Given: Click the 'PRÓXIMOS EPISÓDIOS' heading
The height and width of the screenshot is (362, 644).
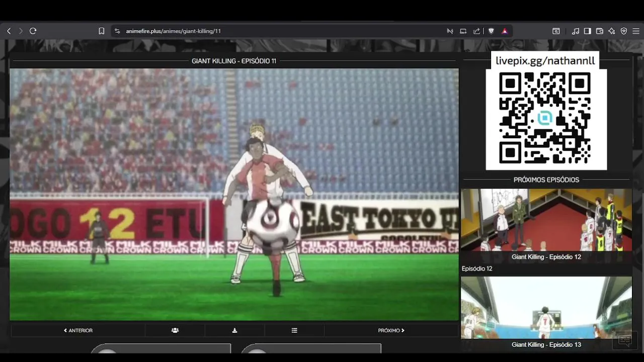Looking at the screenshot, I should click(x=546, y=179).
